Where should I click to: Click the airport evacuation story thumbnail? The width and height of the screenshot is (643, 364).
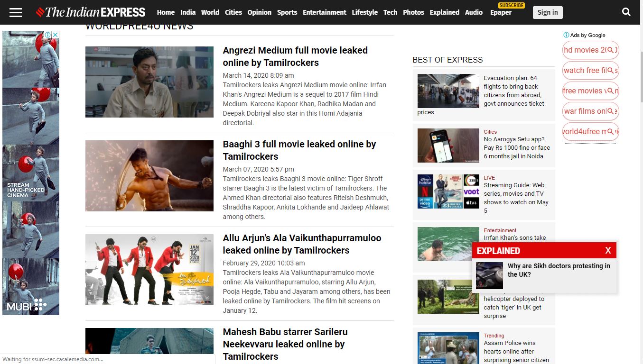tap(448, 91)
